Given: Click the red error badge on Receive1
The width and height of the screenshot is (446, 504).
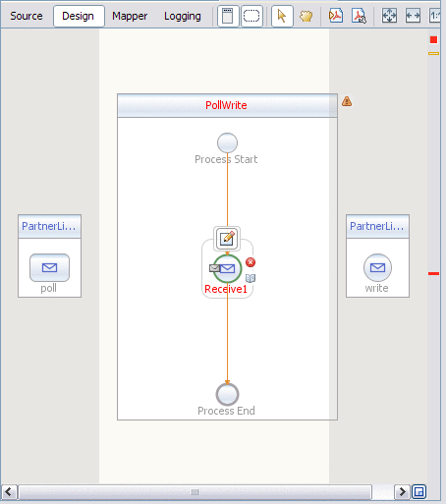Looking at the screenshot, I should pyautogui.click(x=251, y=262).
